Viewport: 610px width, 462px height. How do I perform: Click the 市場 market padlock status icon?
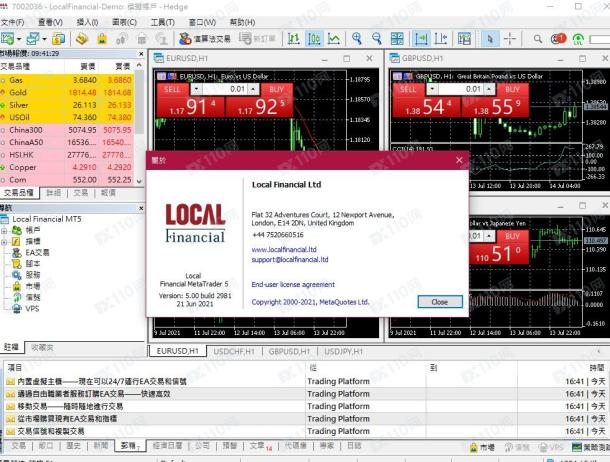click(482, 448)
